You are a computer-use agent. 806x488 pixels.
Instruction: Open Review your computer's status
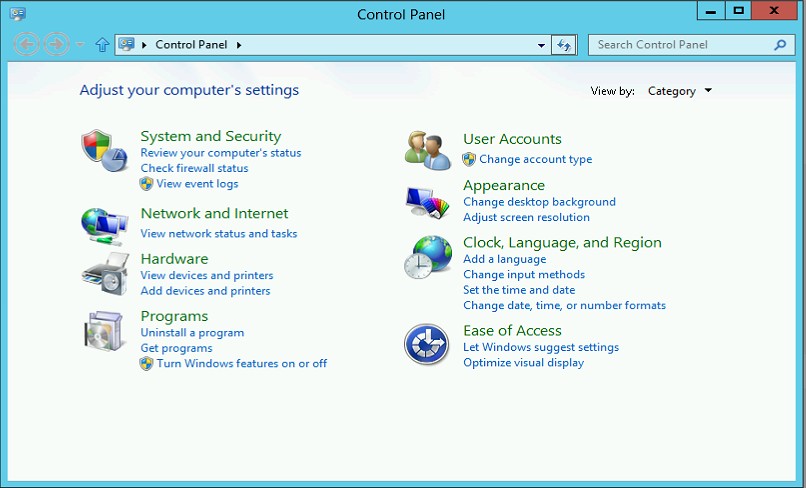click(x=221, y=153)
